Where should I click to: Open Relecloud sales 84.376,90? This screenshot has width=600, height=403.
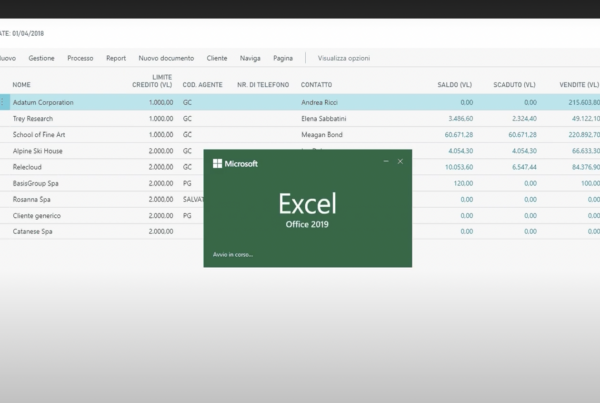[x=586, y=167]
